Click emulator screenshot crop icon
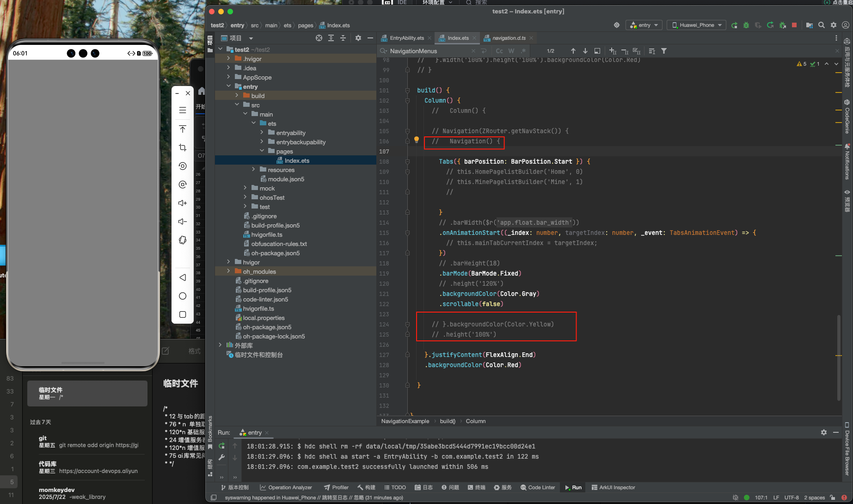The image size is (853, 504). tap(183, 148)
